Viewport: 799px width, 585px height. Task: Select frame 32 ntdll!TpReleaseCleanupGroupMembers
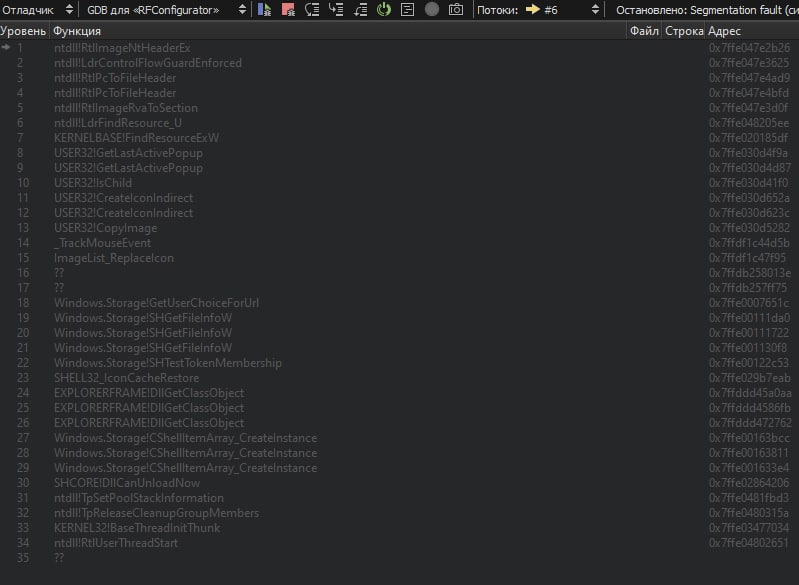coord(400,513)
